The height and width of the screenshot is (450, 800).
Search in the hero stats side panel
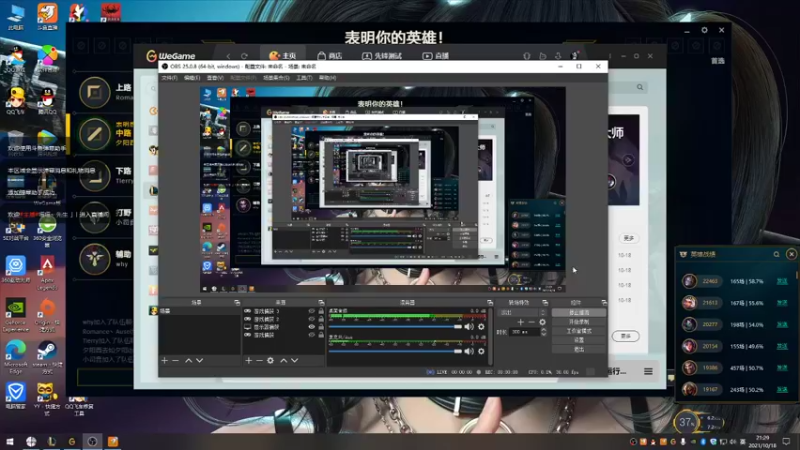click(x=777, y=254)
